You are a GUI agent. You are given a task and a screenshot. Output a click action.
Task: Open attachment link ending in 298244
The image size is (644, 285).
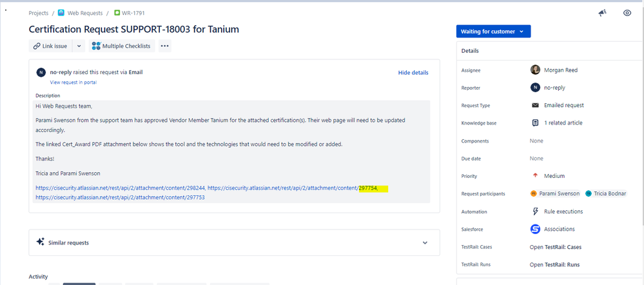[x=121, y=188]
